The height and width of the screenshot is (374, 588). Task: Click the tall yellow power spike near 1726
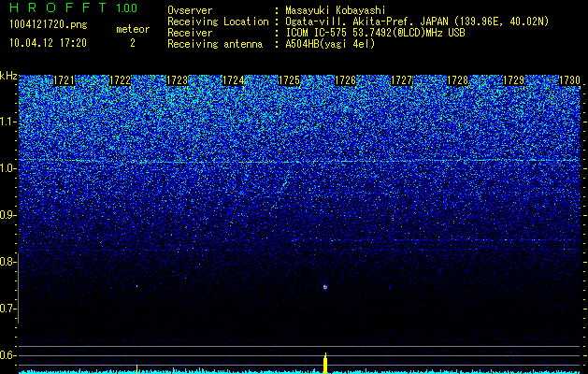click(x=325, y=363)
